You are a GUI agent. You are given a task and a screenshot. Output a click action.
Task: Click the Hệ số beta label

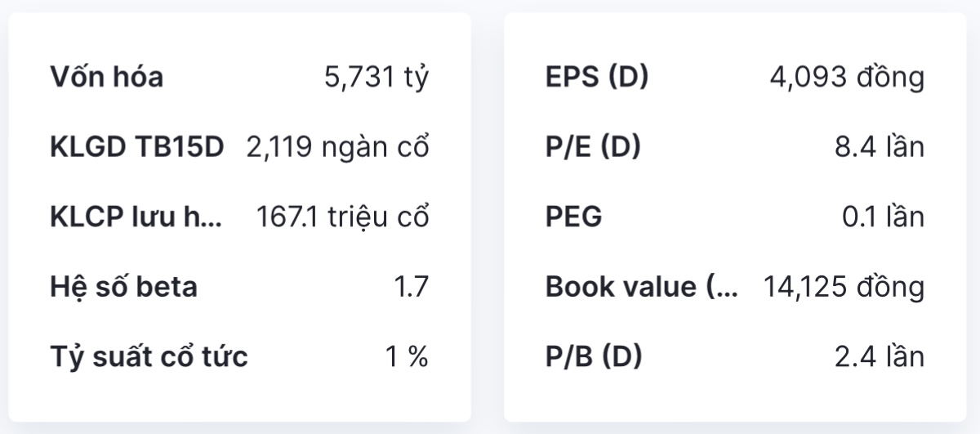pos(123,288)
